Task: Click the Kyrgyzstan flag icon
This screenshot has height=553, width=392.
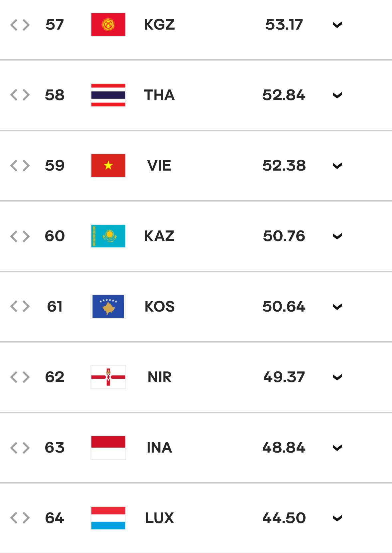Action: [108, 25]
